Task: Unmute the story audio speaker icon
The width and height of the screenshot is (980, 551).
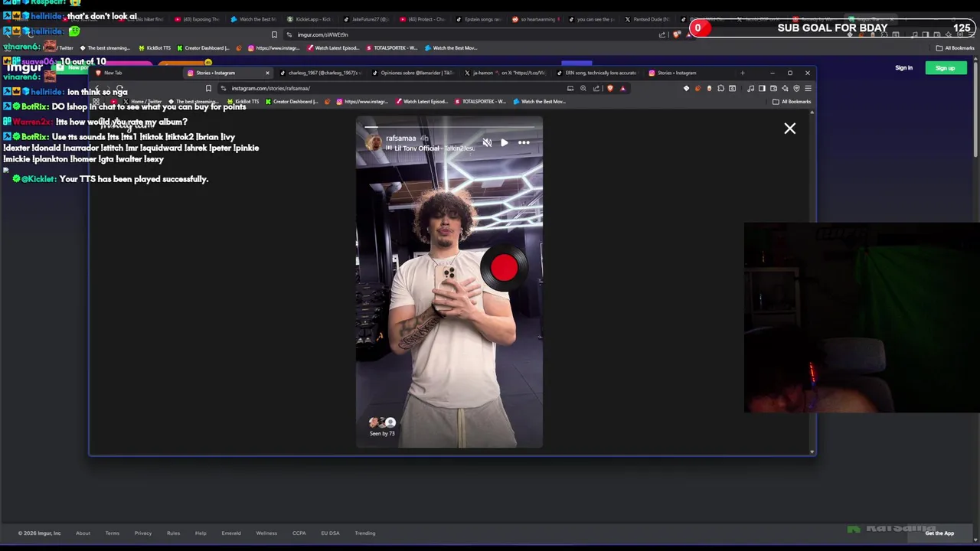Action: click(x=487, y=142)
